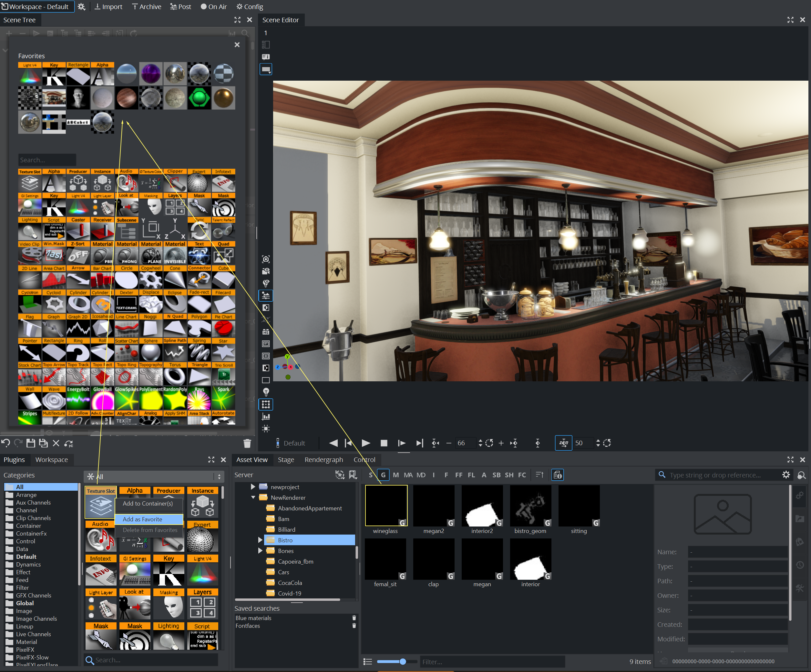The image size is (811, 672).
Task: Choose Add as Favorite from context menu
Action: pos(149,519)
